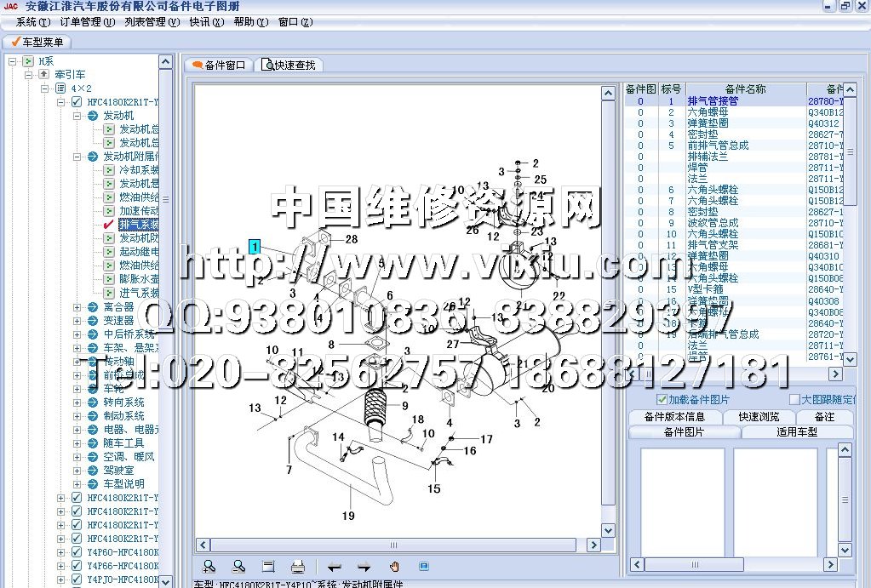Enable 大图跟随定位 checkbox
Viewport: 871px width, 588px height.
click(794, 399)
